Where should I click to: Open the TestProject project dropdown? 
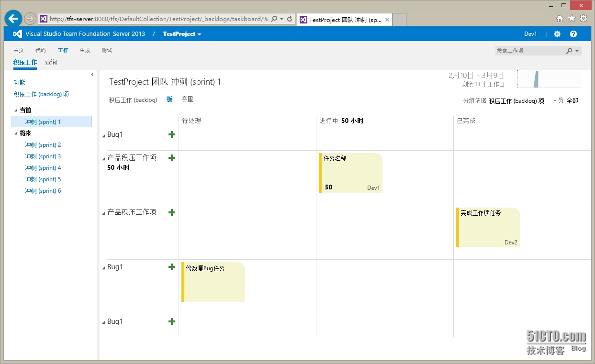[x=182, y=34]
